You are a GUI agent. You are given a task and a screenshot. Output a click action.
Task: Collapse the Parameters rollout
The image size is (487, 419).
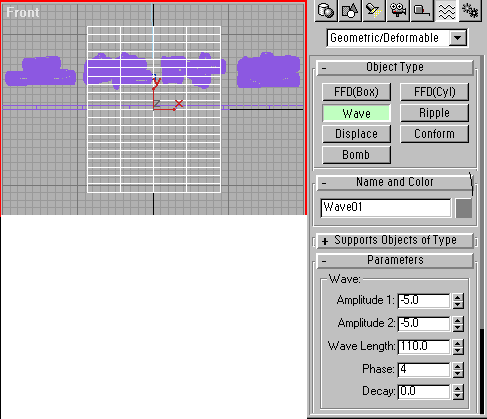395,260
